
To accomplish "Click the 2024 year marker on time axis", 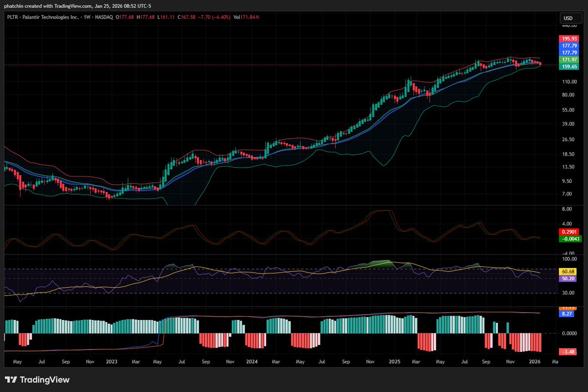I will (x=252, y=363).
